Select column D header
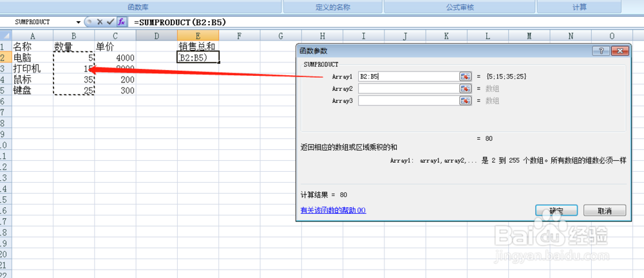 (x=156, y=36)
